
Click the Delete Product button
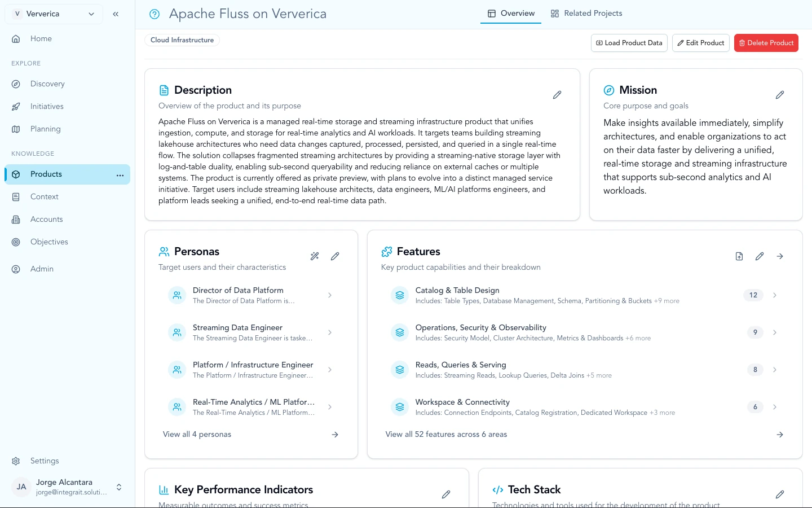(x=766, y=42)
